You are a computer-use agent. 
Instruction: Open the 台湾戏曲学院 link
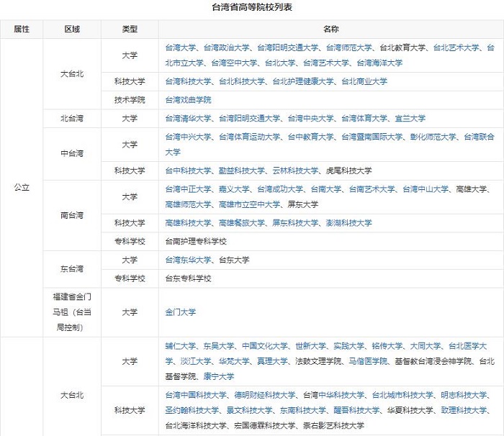[188, 100]
